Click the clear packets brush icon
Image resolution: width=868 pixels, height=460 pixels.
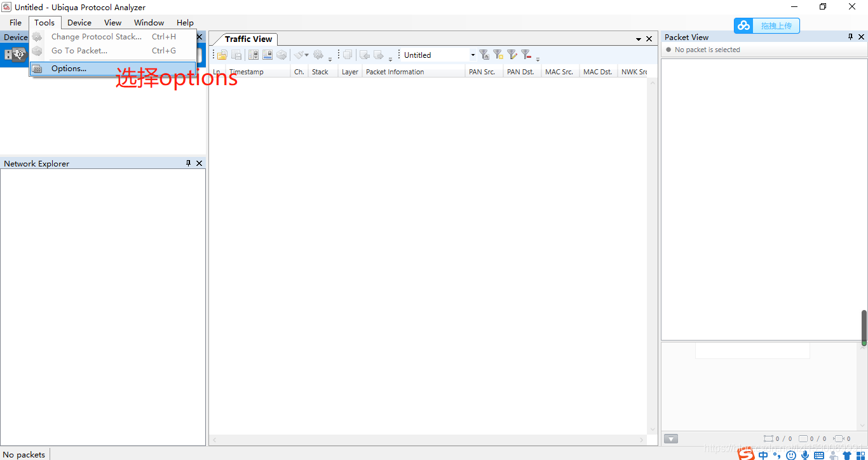click(299, 55)
